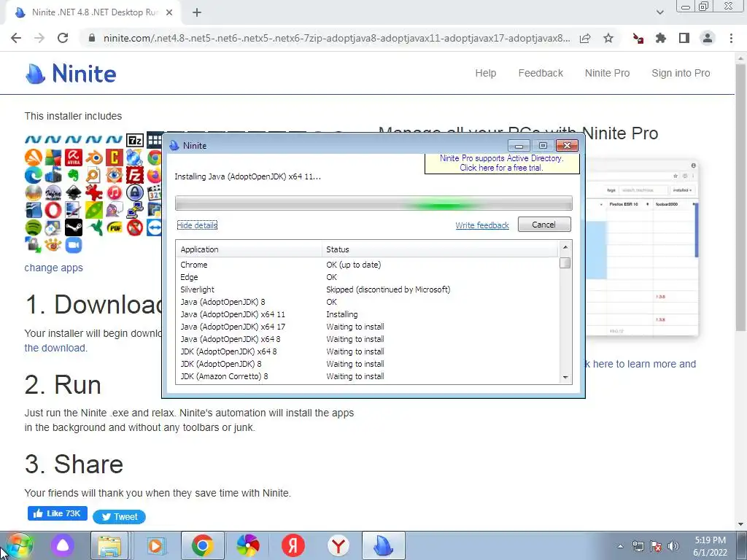Select the Java (AdoptOpenJDK) x64 17 row
The width and height of the screenshot is (747, 560).
point(367,327)
